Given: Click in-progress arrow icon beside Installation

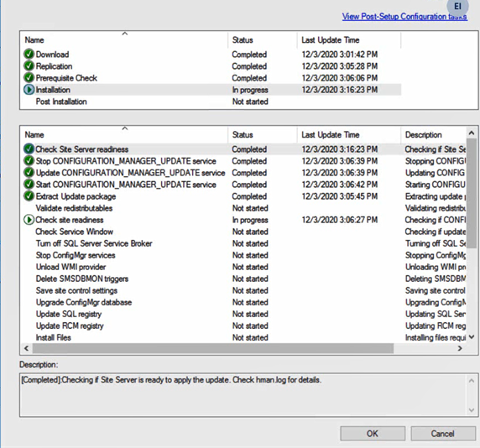Looking at the screenshot, I should tap(29, 90).
